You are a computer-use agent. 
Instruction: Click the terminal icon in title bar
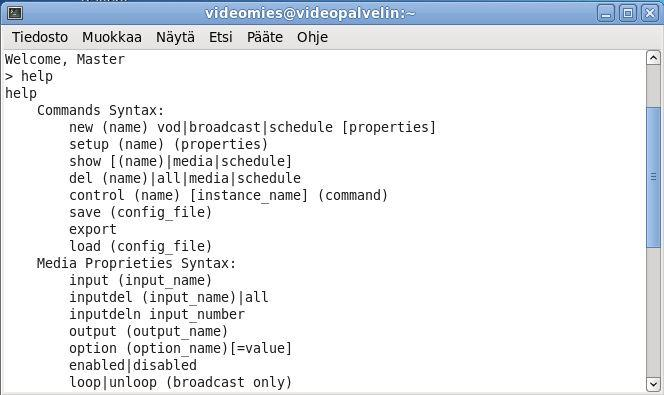pyautogui.click(x=15, y=13)
